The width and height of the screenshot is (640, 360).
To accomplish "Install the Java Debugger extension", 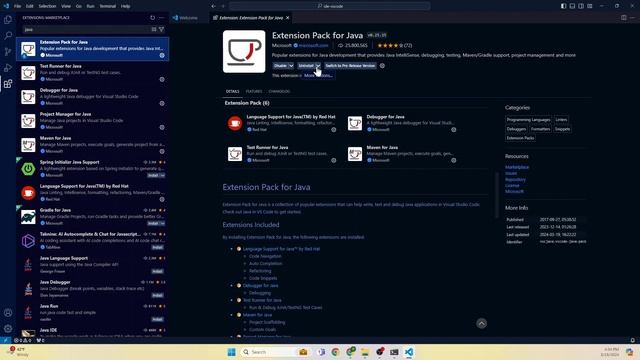I will (158, 296).
